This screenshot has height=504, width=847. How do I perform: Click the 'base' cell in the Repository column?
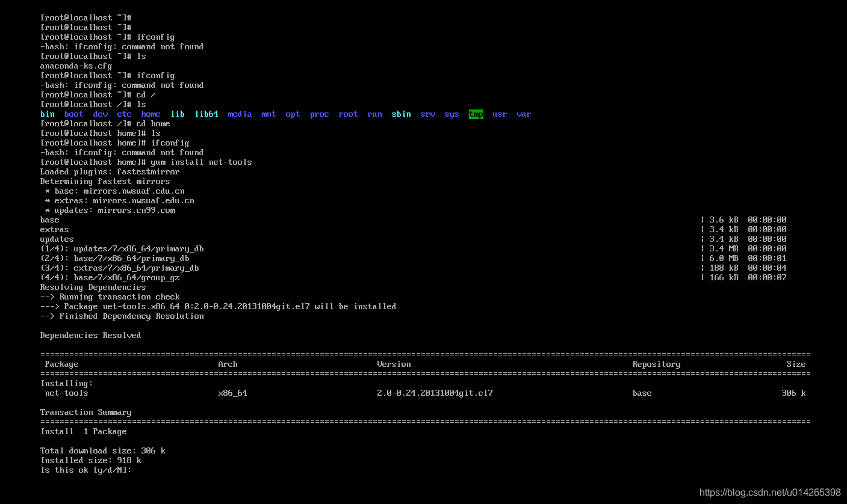642,393
